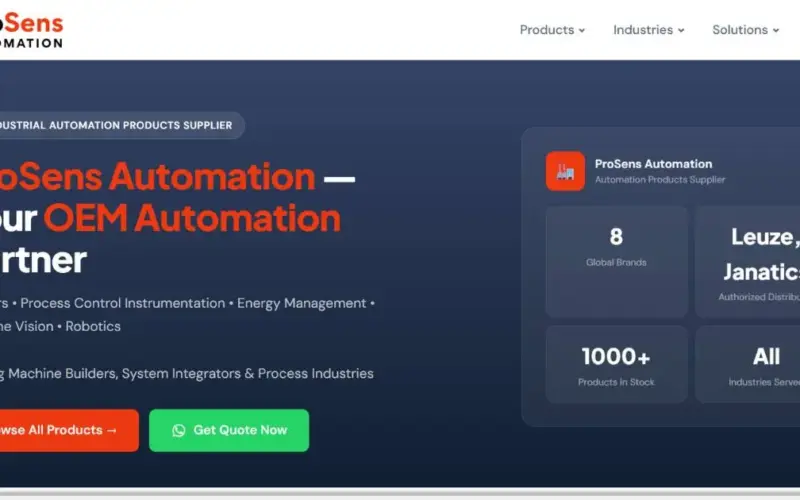Image resolution: width=800 pixels, height=500 pixels.
Task: Click the ProSens Automation logo
Action: click(31, 31)
